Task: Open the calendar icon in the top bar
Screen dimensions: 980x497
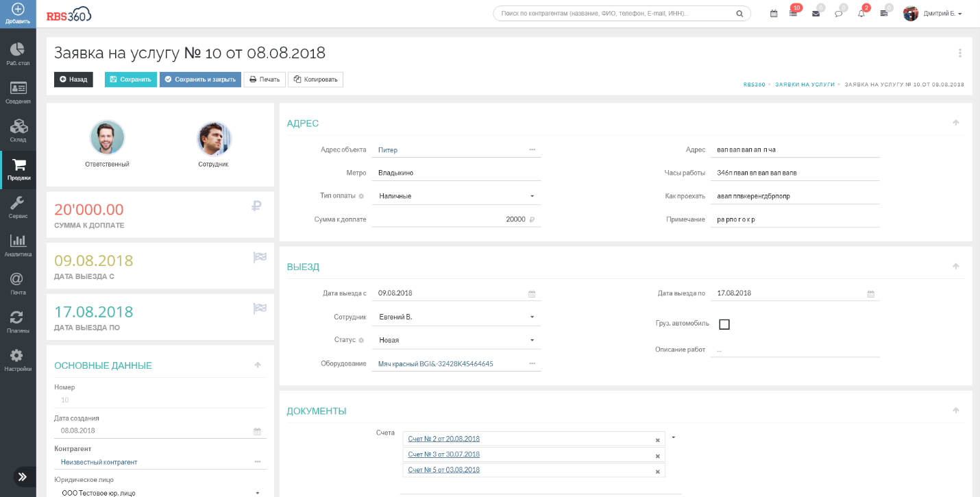Action: (x=773, y=13)
